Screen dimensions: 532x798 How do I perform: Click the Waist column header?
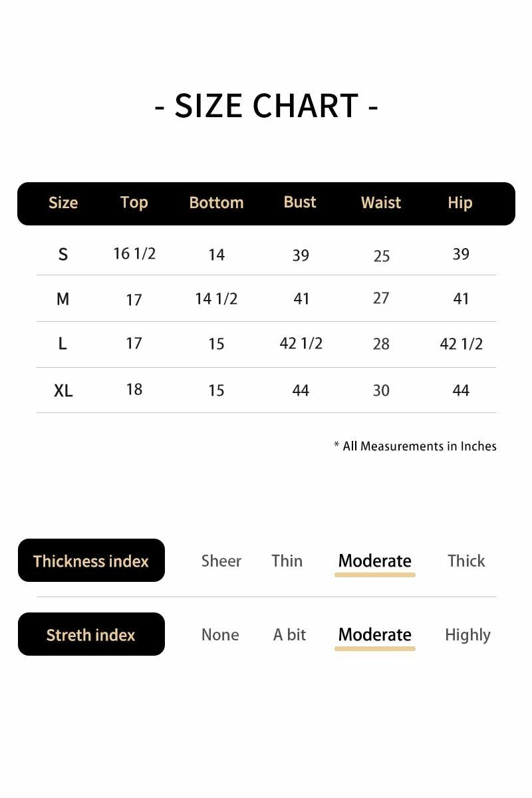pyautogui.click(x=381, y=203)
